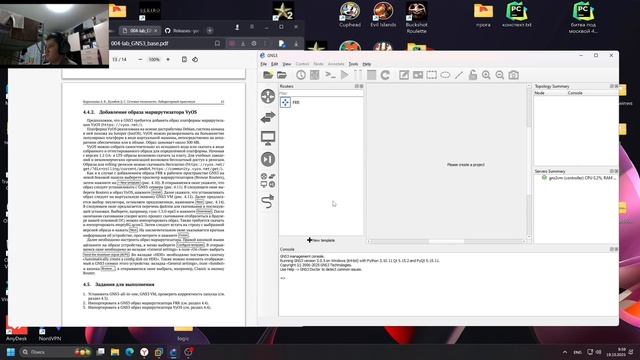Click the show interface labels icon

315,75
